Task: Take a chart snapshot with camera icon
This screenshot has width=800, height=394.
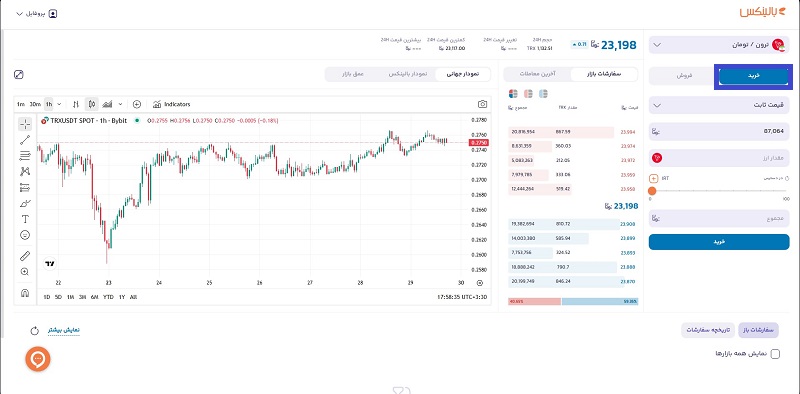Action: [482, 104]
